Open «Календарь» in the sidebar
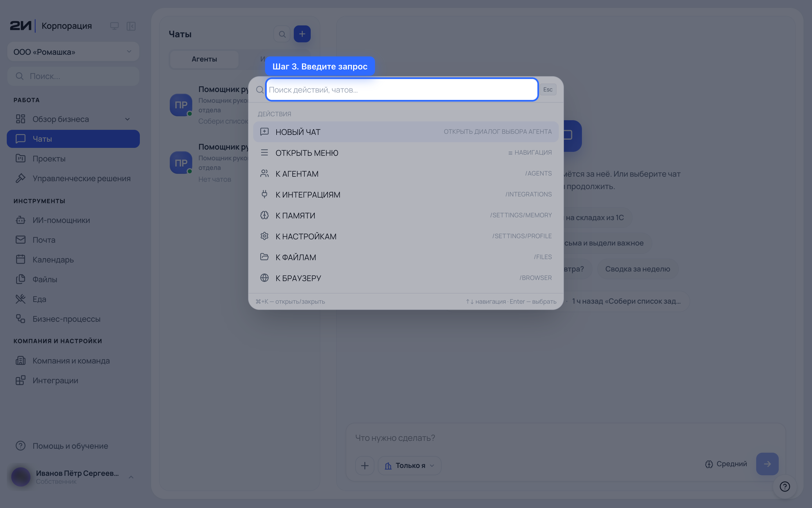 coord(73,260)
